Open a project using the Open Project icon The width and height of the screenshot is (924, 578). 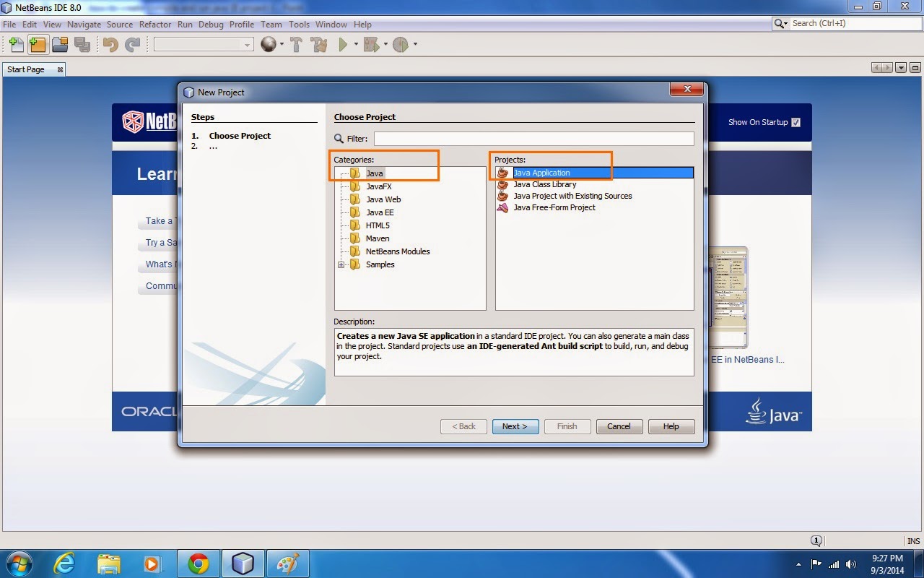[59, 44]
